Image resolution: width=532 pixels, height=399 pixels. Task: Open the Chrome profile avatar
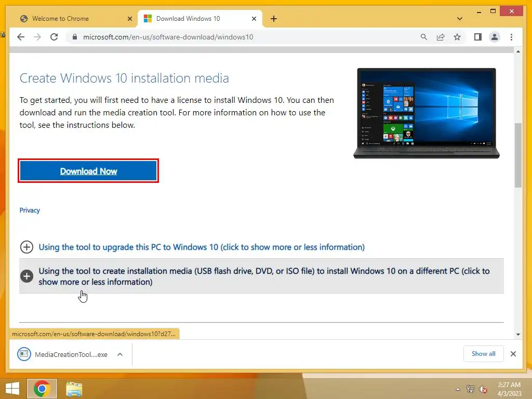pos(495,37)
